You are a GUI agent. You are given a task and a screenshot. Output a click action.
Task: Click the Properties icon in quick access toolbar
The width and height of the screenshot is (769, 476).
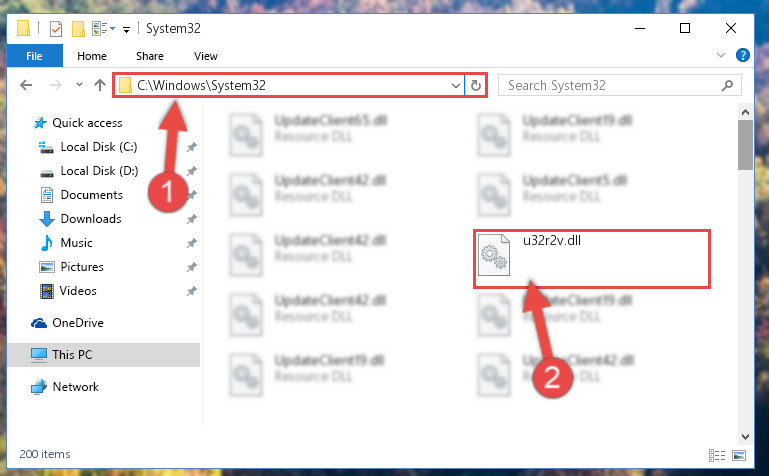tap(56, 28)
